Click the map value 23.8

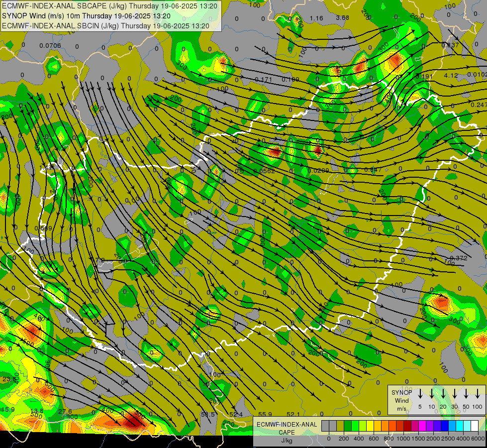point(9,379)
